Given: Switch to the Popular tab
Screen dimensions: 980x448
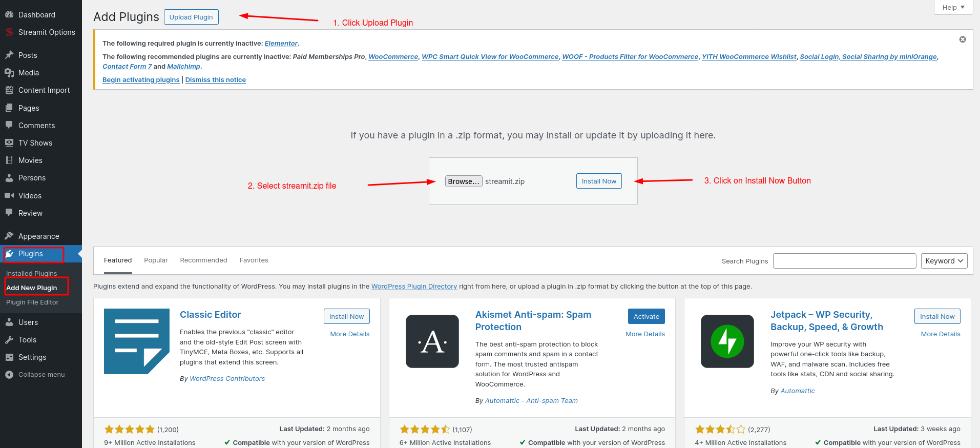Looking at the screenshot, I should [156, 260].
